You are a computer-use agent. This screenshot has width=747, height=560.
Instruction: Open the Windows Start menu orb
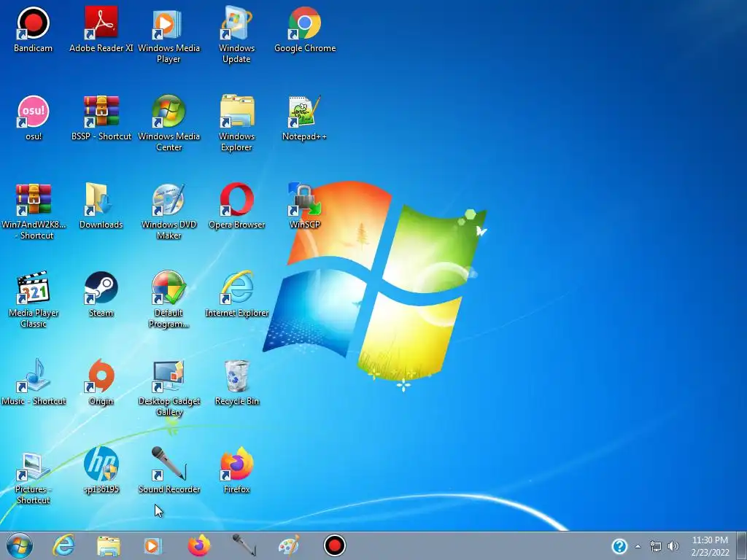coord(20,545)
